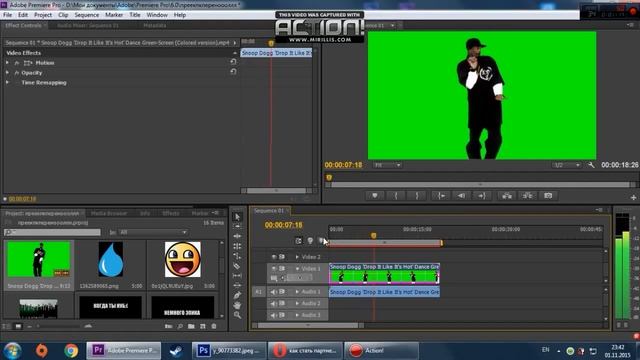
Task: Click the Extract button in Program Monitor
Action: [x=527, y=196]
